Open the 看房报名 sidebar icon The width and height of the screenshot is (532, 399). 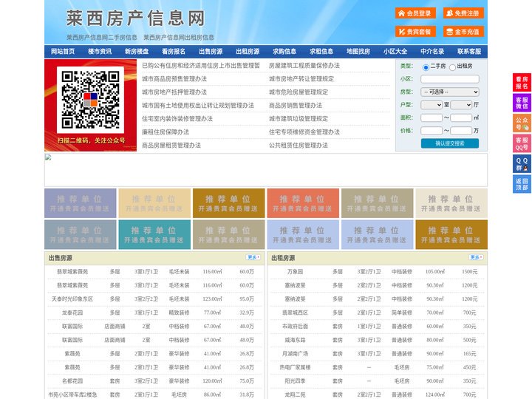[x=522, y=83]
